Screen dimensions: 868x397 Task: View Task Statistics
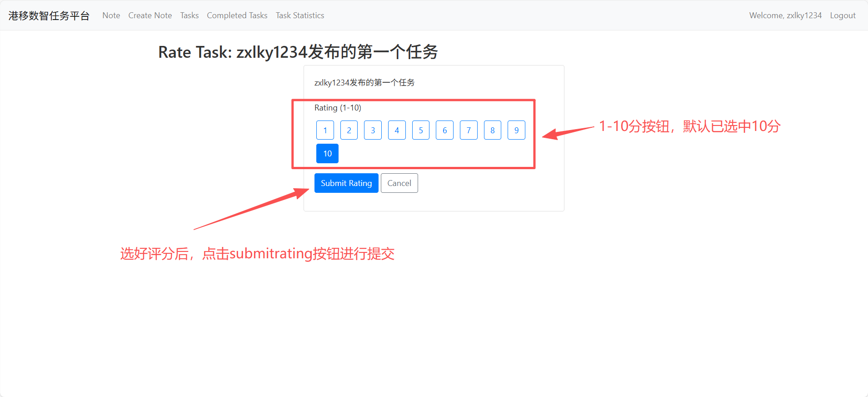coord(300,15)
